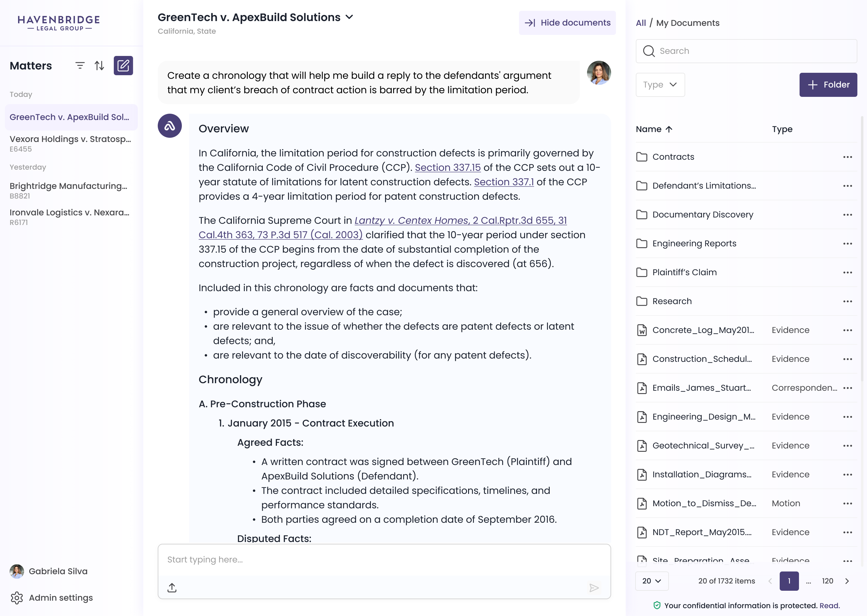
Task: Click the new matter compose icon
Action: pyautogui.click(x=123, y=66)
